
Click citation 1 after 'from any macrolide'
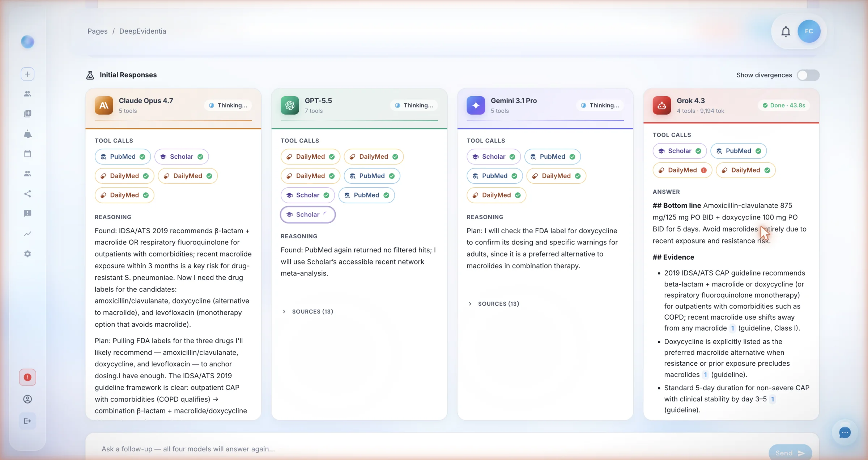pos(732,328)
